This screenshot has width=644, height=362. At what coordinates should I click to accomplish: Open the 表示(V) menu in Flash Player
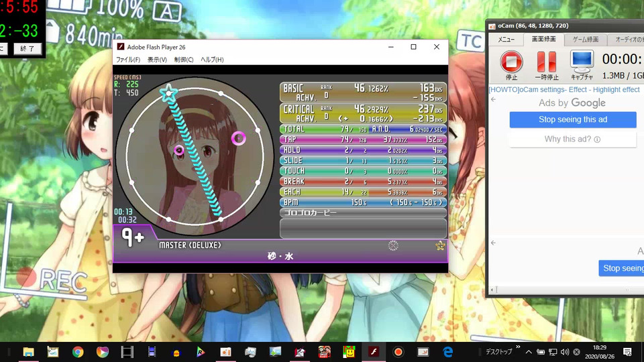coord(157,60)
